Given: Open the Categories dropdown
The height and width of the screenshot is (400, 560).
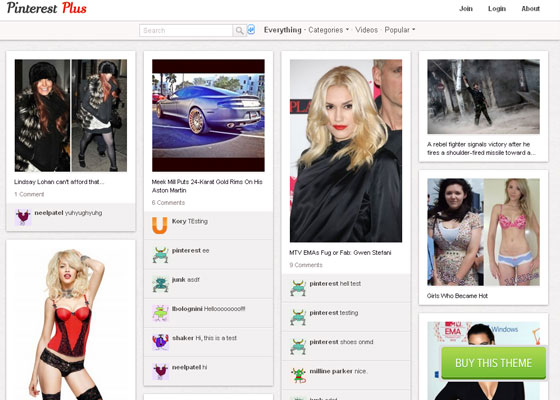Looking at the screenshot, I should [x=328, y=30].
